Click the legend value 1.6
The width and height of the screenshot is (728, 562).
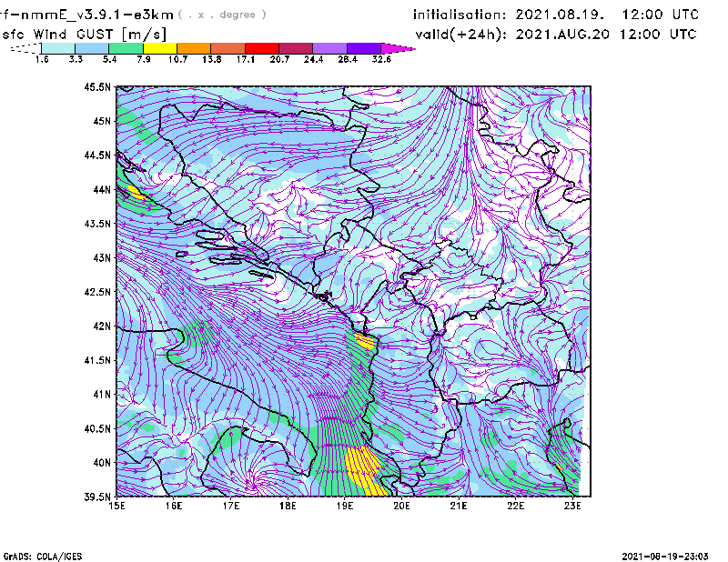click(42, 59)
